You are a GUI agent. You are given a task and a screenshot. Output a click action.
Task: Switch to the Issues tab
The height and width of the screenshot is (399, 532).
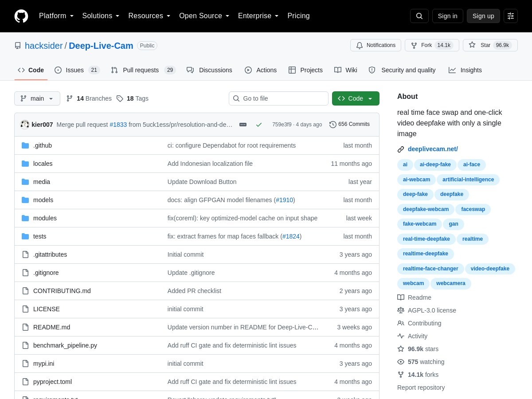(x=77, y=70)
